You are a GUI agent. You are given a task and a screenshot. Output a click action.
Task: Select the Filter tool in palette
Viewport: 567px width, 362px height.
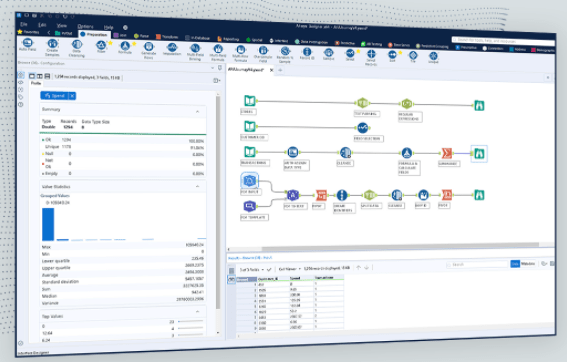(101, 47)
